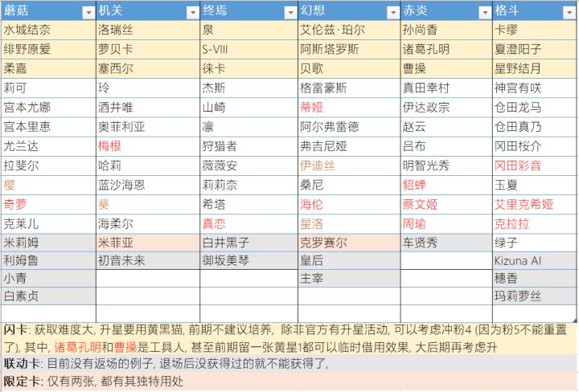Select the cell 莉可

(x=48, y=88)
